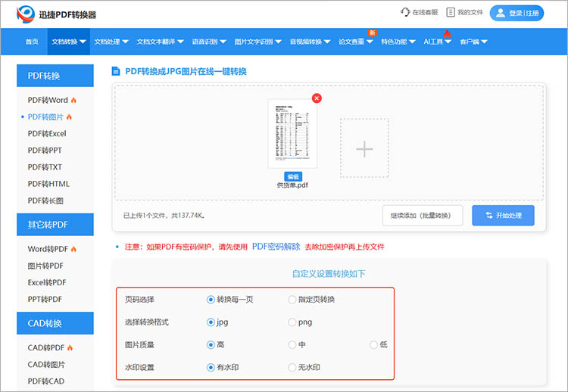Click the PDF转换 sidebar header
The height and width of the screenshot is (392, 568).
[55, 76]
